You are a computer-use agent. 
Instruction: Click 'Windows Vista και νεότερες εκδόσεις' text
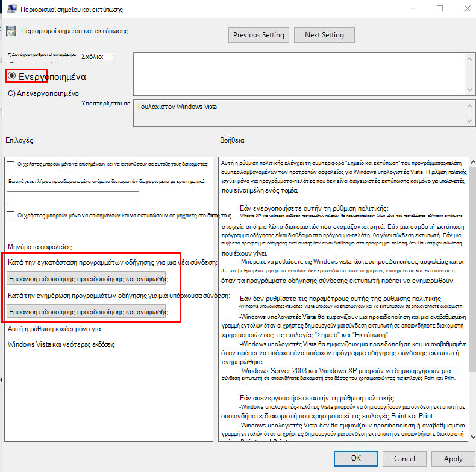[x=61, y=344]
